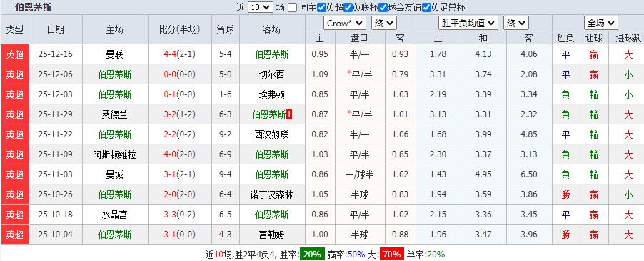Viewport: 644px width, 261px height.
Task: Uncheck the 英足总杯 filter checkbox
Action: click(426, 7)
